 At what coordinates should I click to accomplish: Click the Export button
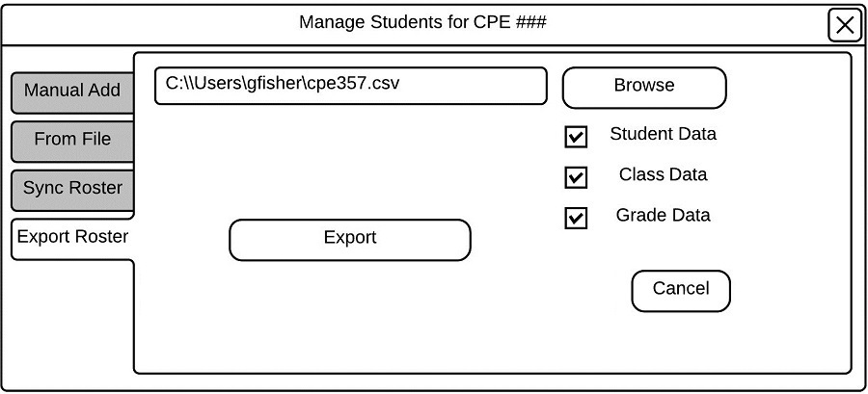click(x=349, y=239)
